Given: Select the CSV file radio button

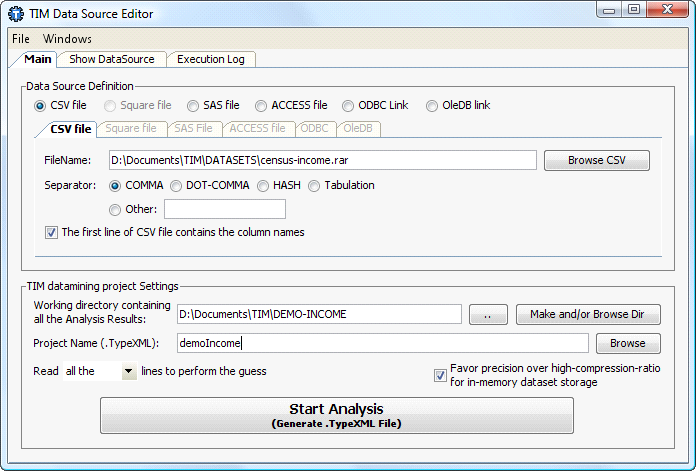Looking at the screenshot, I should coord(40,106).
